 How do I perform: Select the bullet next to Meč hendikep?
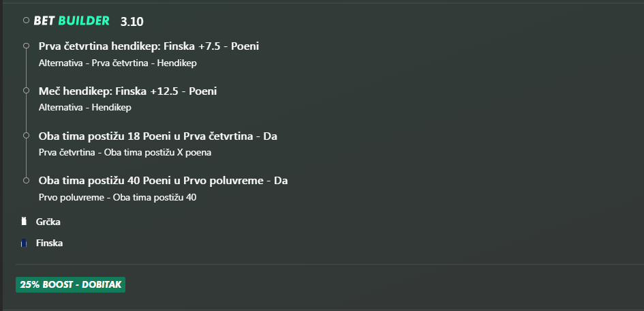tap(27, 91)
